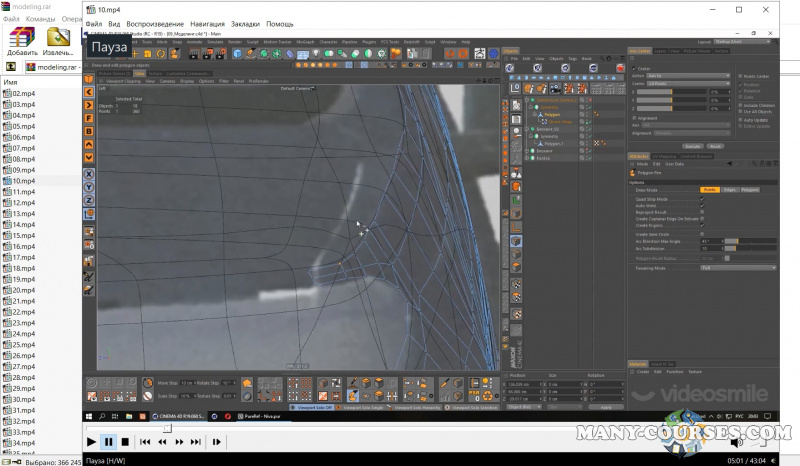Stop the video playback
Viewport: 800px width, 466px height.
125,441
